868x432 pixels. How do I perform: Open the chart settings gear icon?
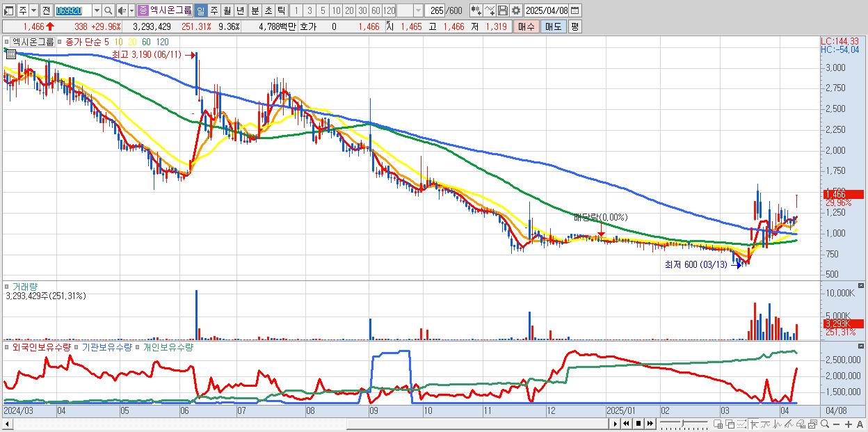(515, 10)
